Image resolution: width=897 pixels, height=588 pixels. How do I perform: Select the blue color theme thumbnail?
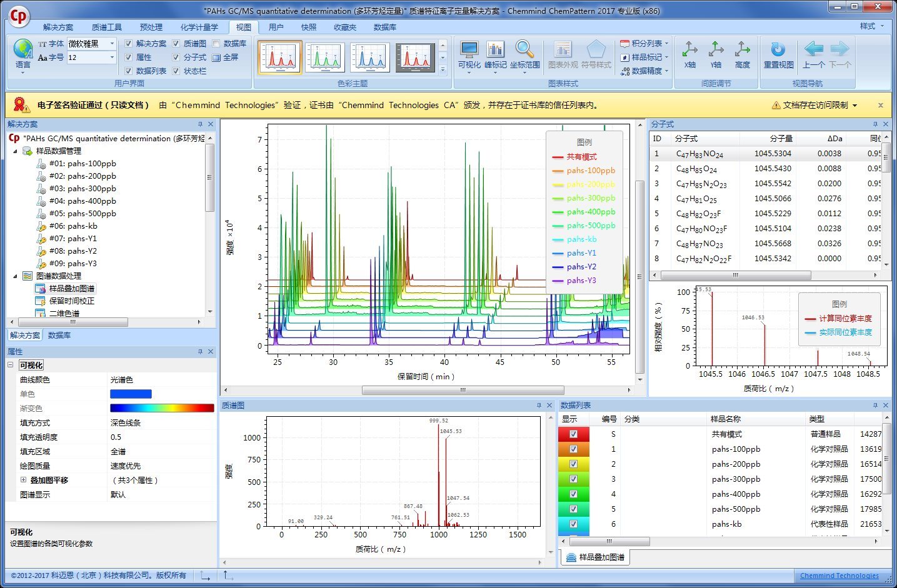click(370, 57)
